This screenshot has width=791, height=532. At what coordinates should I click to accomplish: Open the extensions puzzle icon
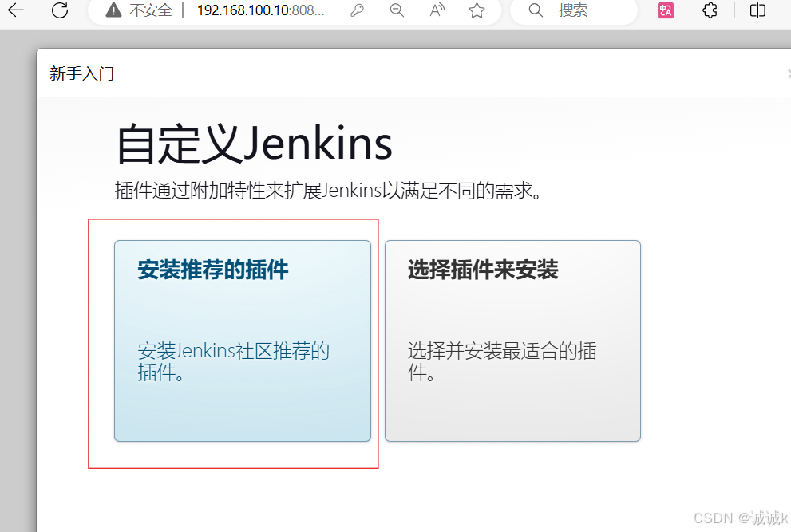tap(710, 10)
